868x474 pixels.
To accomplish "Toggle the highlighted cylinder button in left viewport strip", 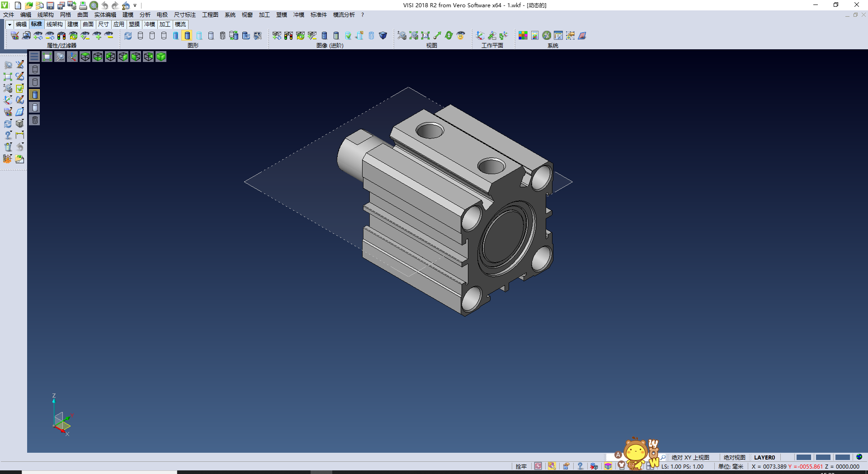I will coord(35,95).
